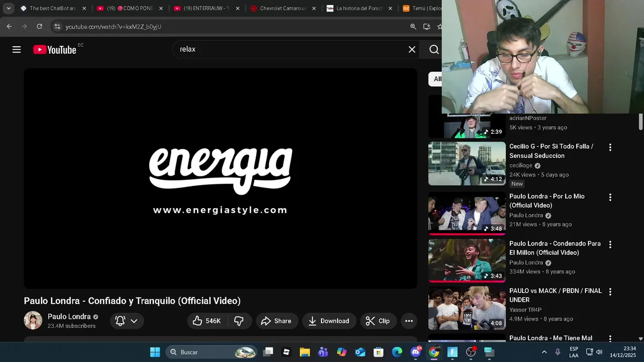Open Microsoft Edge from taskbar
The height and width of the screenshot is (362, 644).
pos(397,352)
